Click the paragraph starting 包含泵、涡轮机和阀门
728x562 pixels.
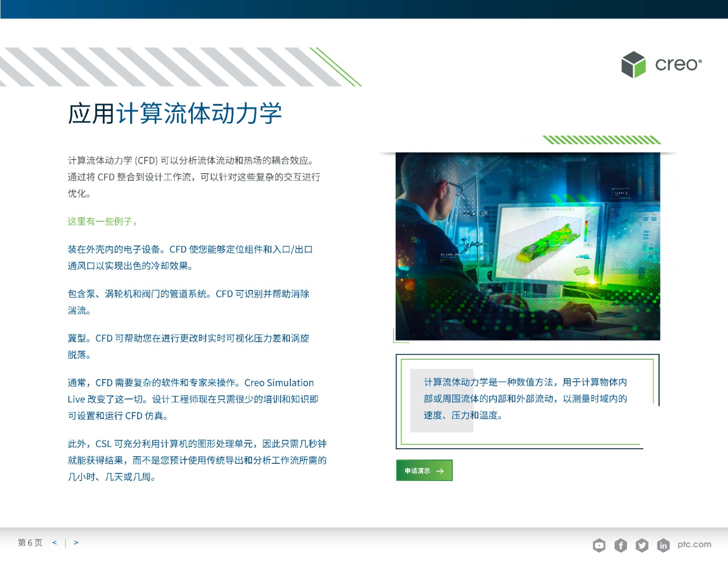[188, 302]
